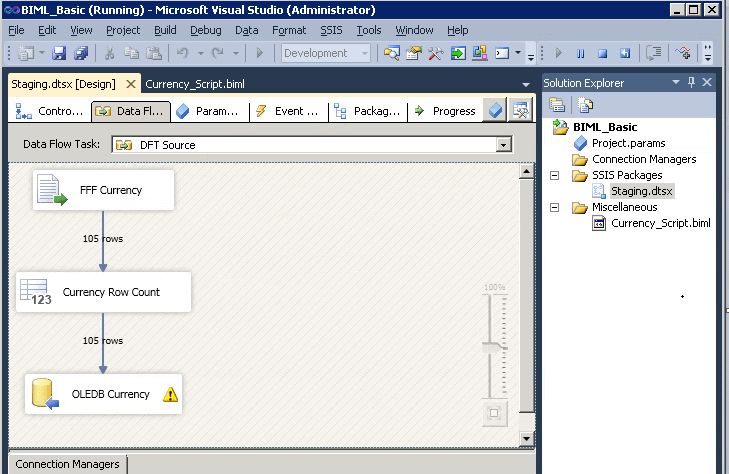Click the Cut scissors icon
This screenshot has width=729, height=474.
pos(109,53)
